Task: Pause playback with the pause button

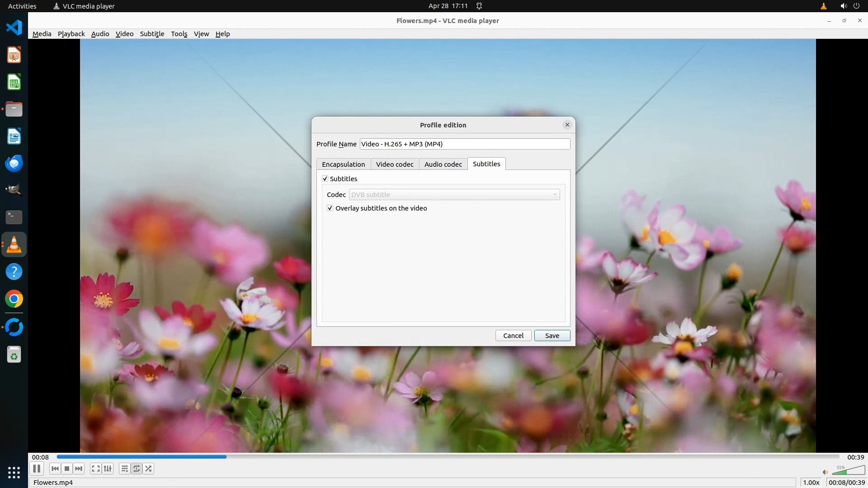Action: pyautogui.click(x=37, y=469)
